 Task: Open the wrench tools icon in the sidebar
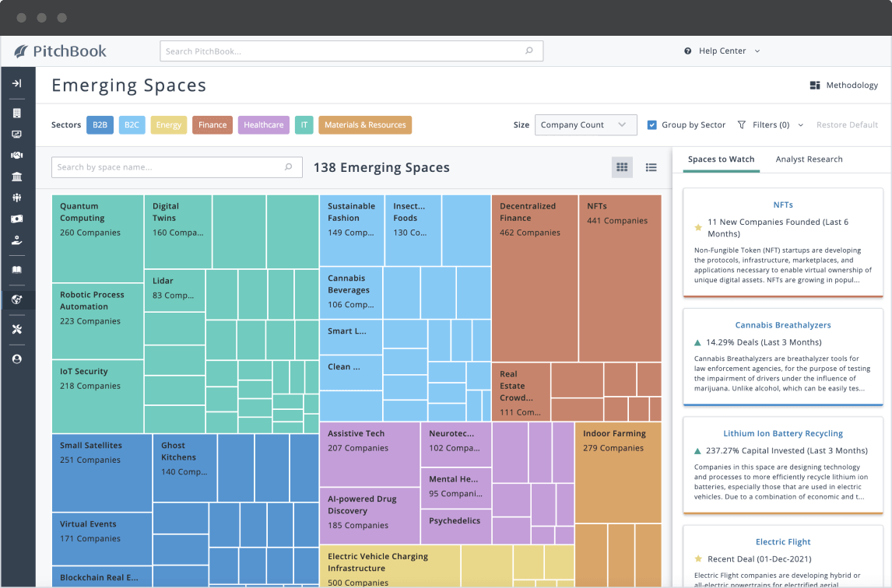17,329
